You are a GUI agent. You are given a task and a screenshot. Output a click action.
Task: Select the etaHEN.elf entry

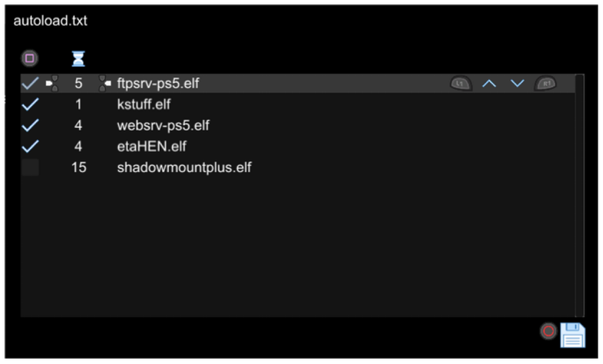coord(298,146)
